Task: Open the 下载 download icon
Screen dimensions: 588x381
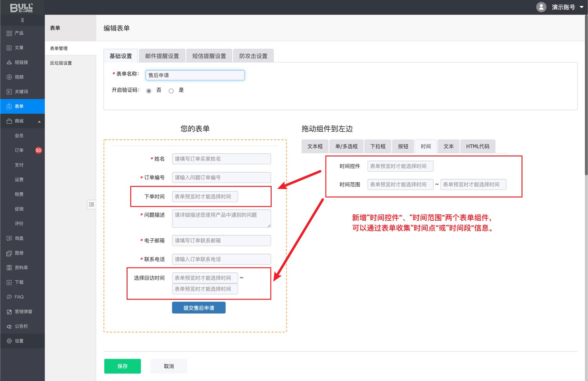Action: coord(9,282)
